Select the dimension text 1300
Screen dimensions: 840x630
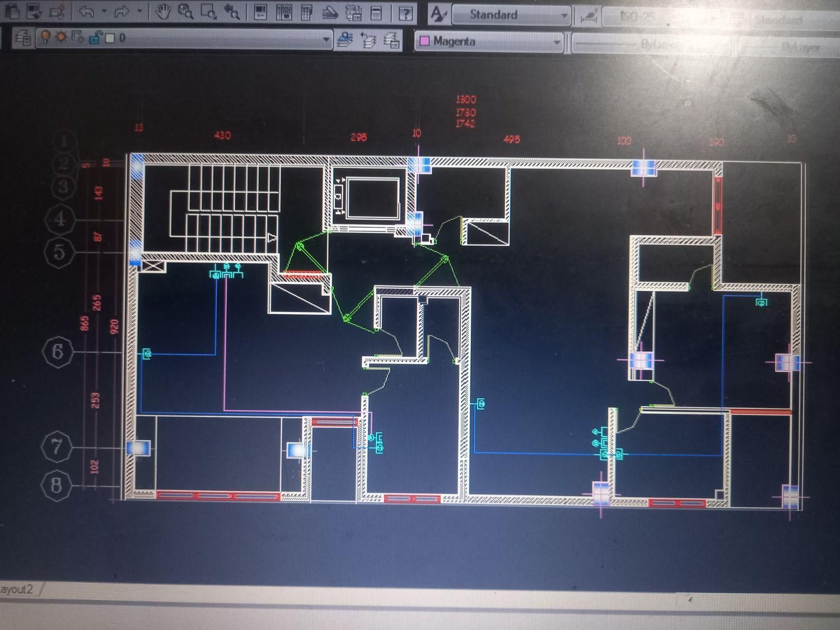[x=465, y=99]
